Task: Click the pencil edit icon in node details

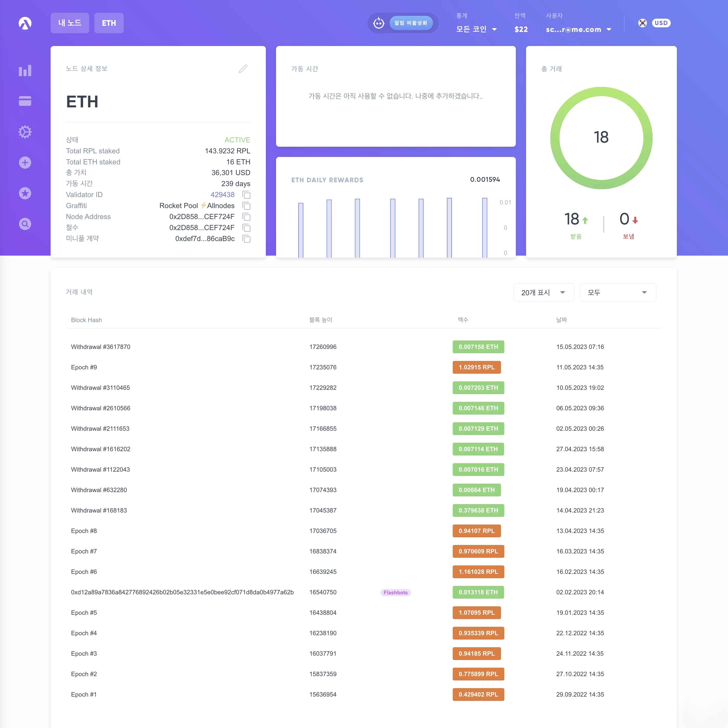Action: coord(243,69)
